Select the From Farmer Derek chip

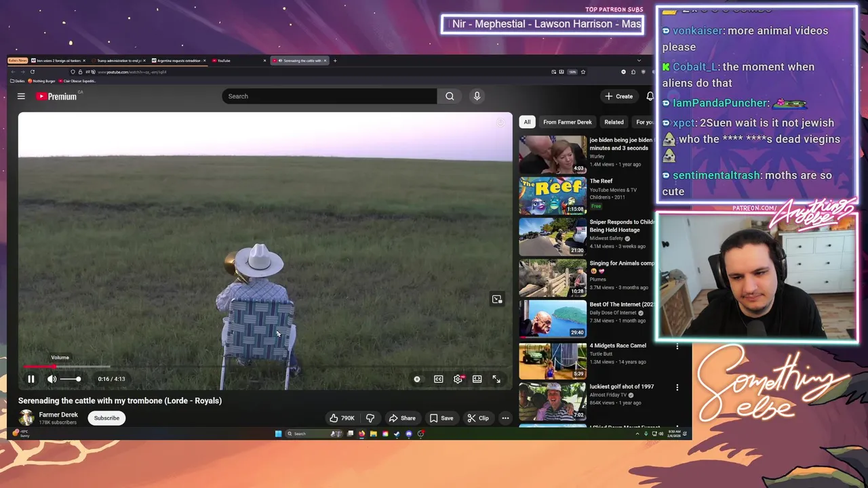coord(568,122)
